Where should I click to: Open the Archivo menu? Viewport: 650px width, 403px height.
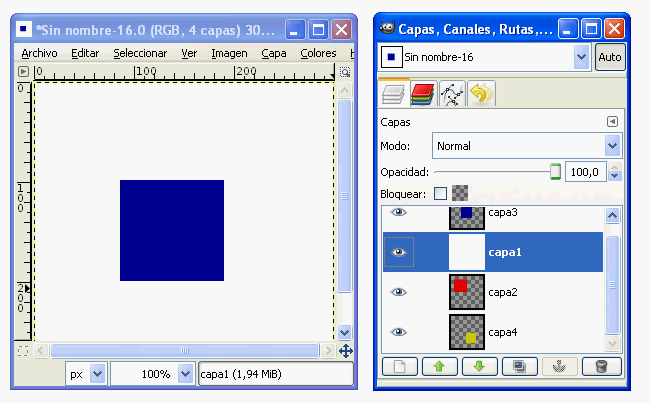tap(39, 53)
